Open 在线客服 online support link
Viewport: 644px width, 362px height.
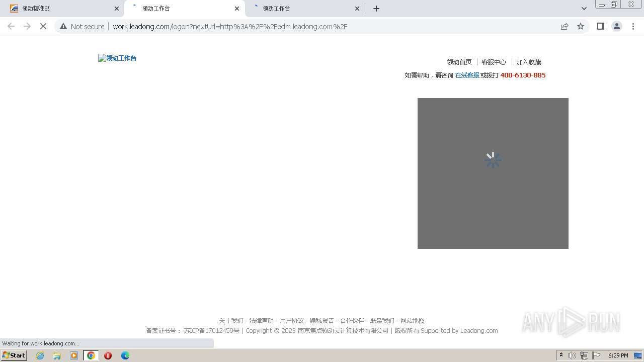click(x=467, y=75)
